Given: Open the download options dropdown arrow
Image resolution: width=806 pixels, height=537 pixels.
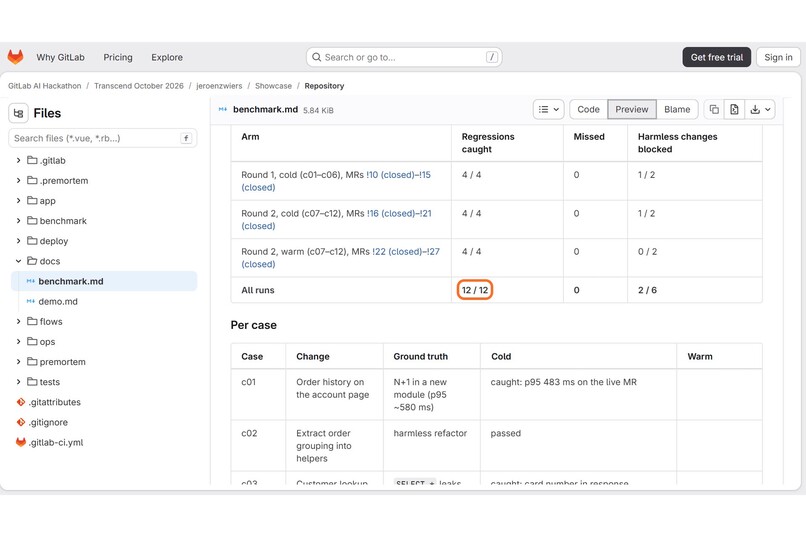Looking at the screenshot, I should point(767,109).
